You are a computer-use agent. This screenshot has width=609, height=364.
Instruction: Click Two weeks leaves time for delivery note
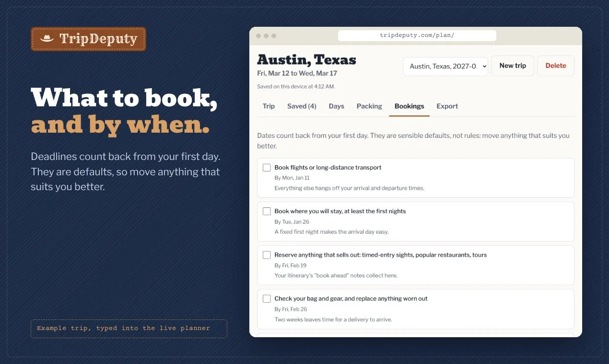click(x=333, y=319)
